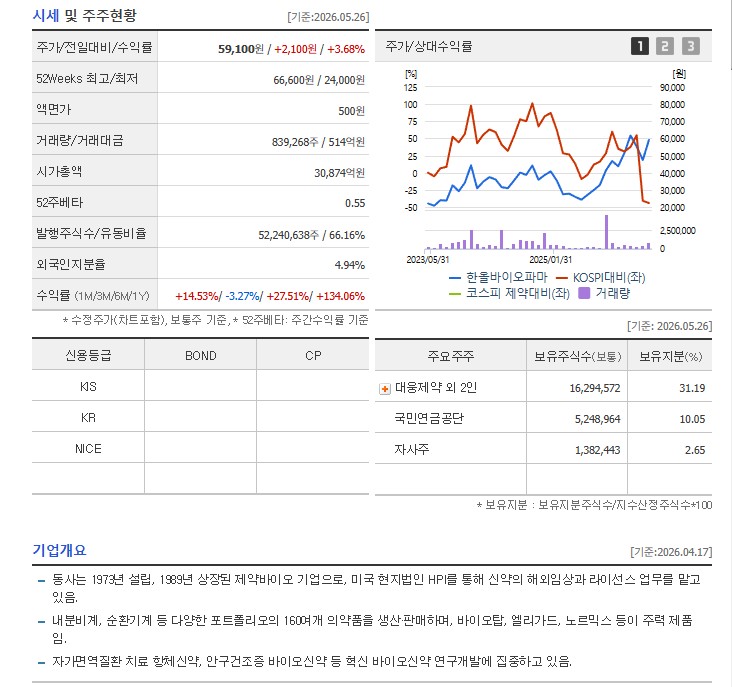Screen dimensions: 732x687
Task: Select the 1M return +14.53%
Action: 197,296
